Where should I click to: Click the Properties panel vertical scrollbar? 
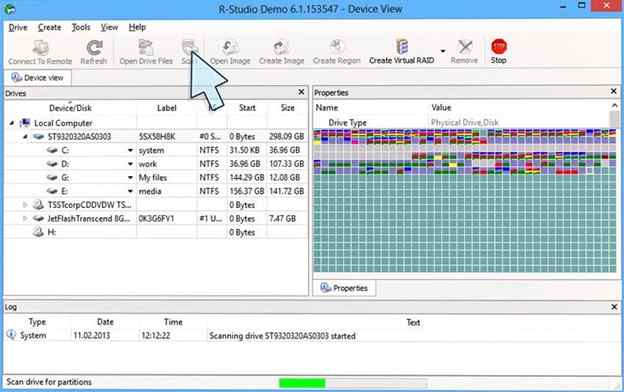pyautogui.click(x=614, y=115)
